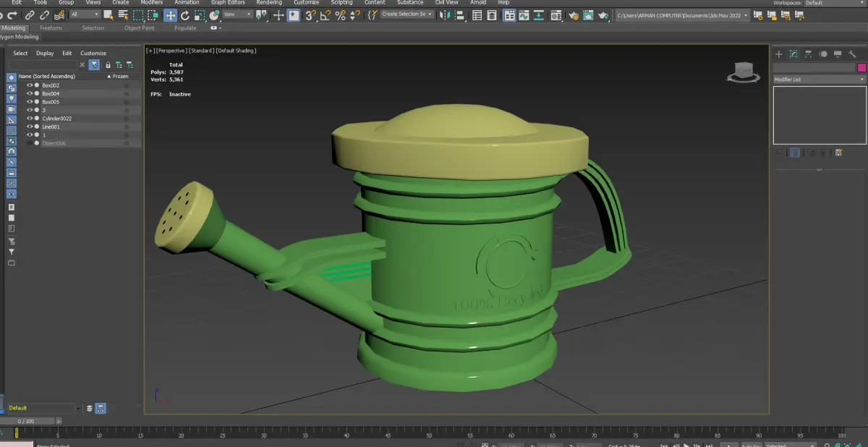Screen dimensions: 868x447
Task: Toggle the Angle Snap icon
Action: point(325,14)
